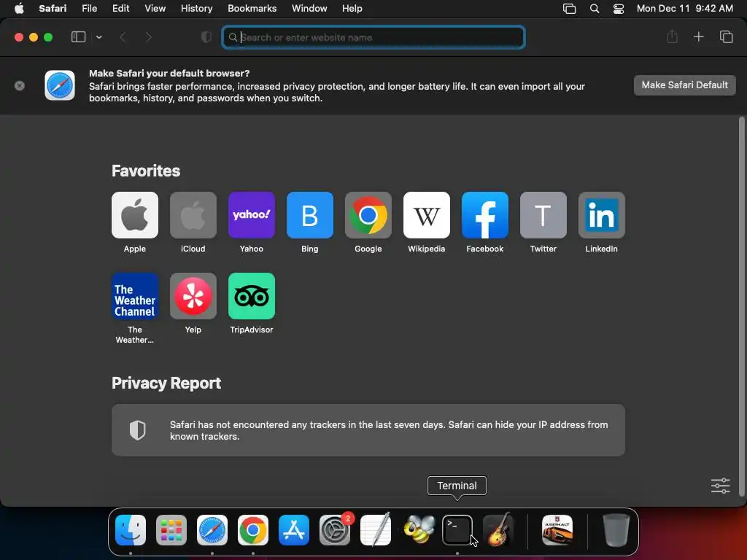747x560 pixels.
Task: Open the Twitter favorite
Action: (543, 215)
